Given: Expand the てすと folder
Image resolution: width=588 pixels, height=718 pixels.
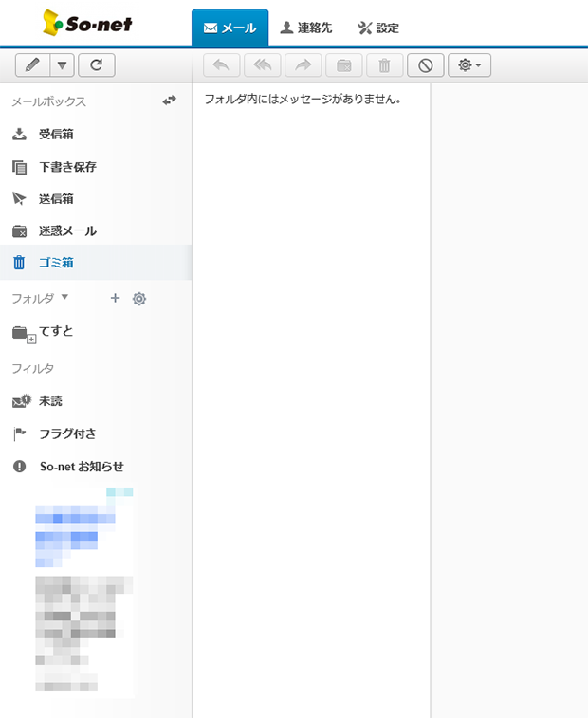Looking at the screenshot, I should (x=31, y=339).
